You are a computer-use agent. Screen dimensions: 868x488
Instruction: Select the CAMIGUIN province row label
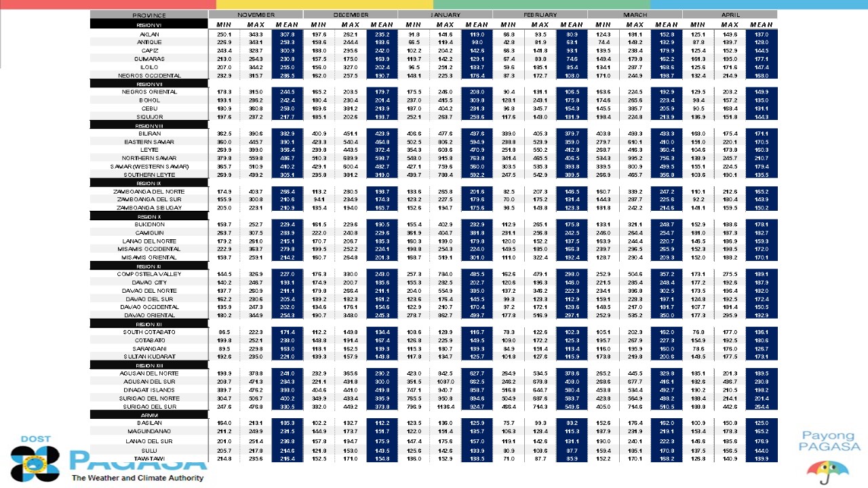point(149,232)
